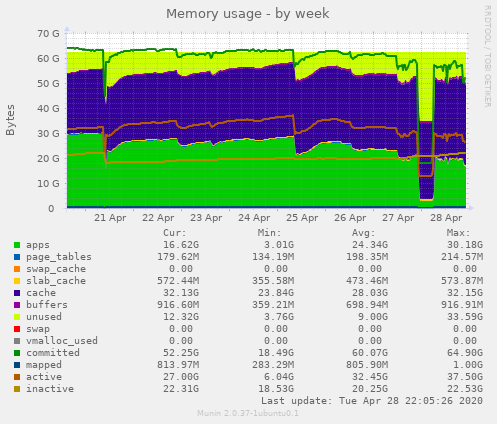Click the cache dark purple legend swatch

tap(17, 293)
